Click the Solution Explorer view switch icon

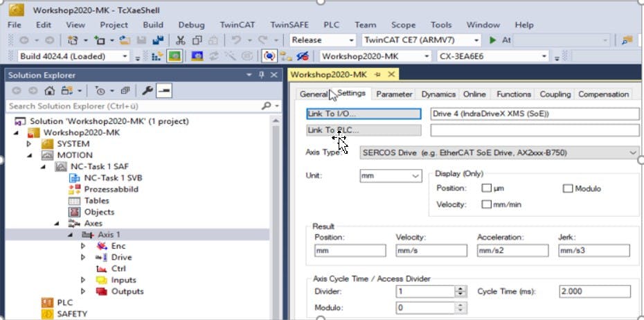point(66,90)
